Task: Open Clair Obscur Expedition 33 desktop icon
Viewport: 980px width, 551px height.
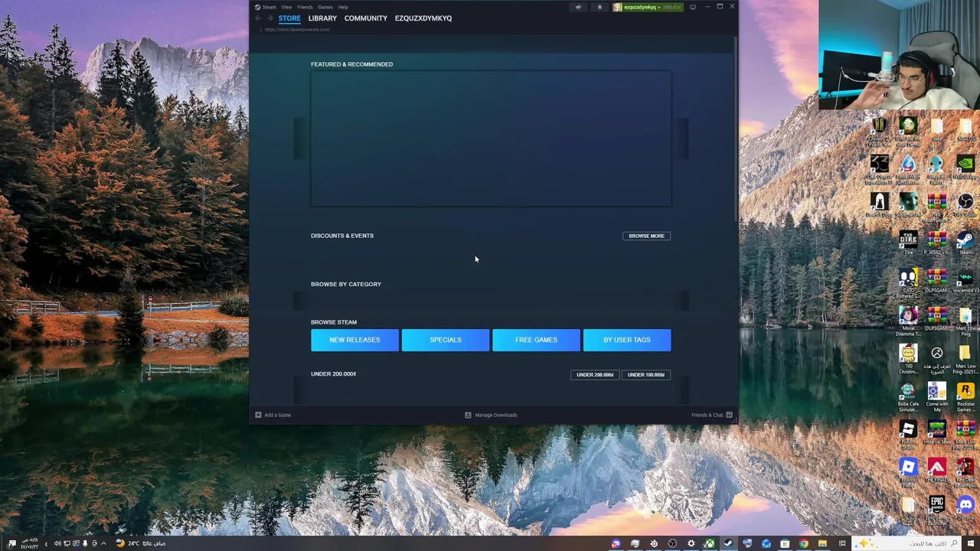Action: click(879, 168)
